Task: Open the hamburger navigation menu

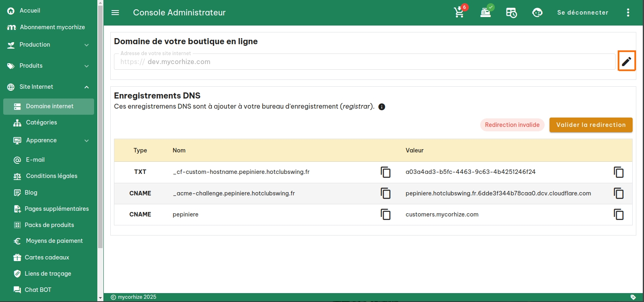Action: (x=115, y=13)
